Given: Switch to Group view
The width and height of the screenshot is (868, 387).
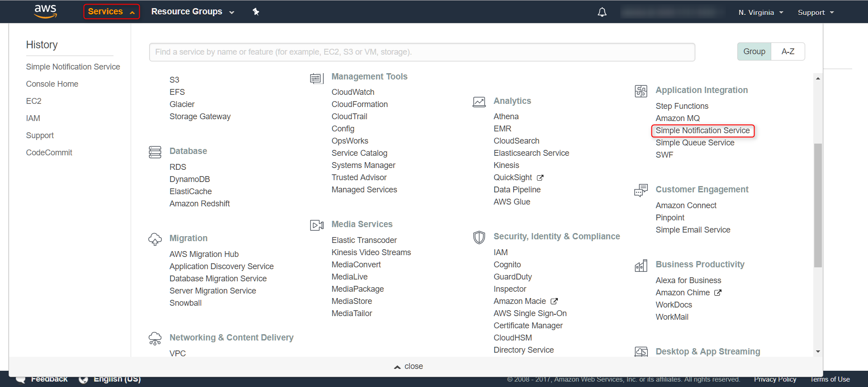Looking at the screenshot, I should point(754,51).
